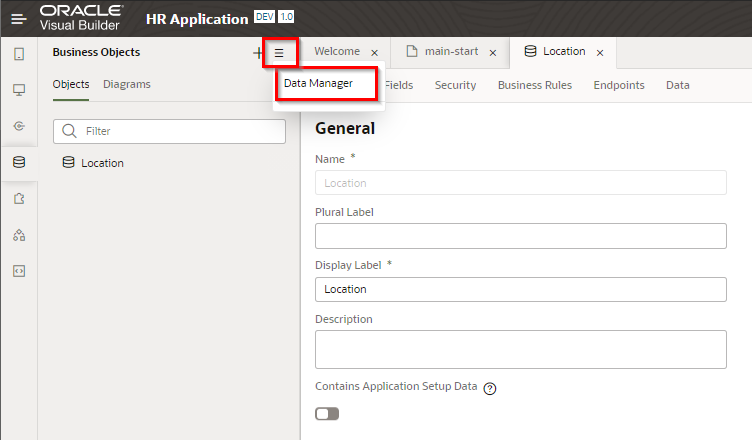Open Services in the navigator
The image size is (752, 440).
[19, 126]
